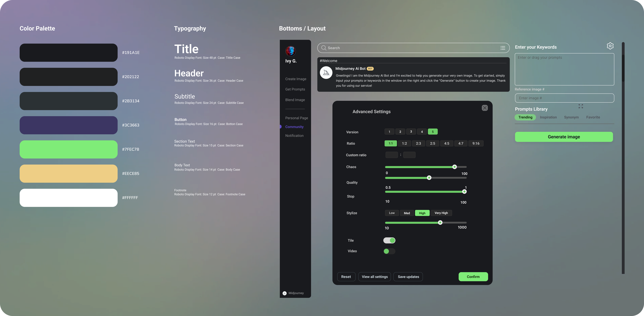Select Very High stylize option
Image resolution: width=644 pixels, height=316 pixels.
tap(441, 213)
